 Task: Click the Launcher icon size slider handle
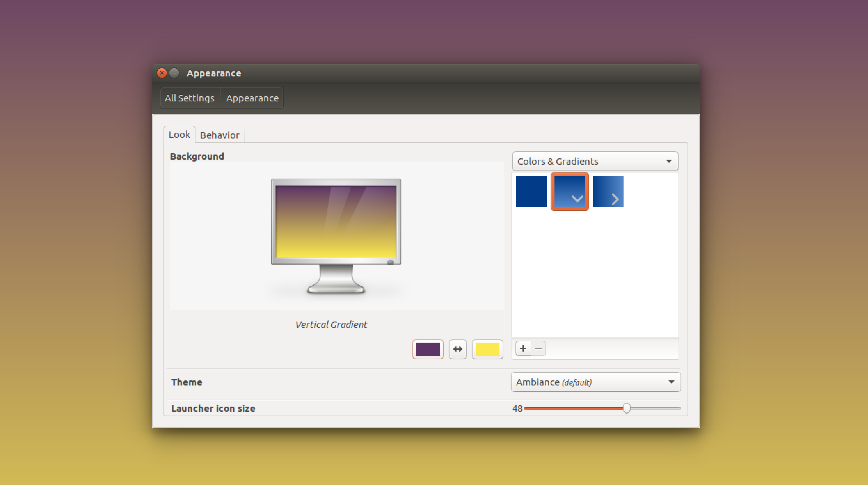627,408
